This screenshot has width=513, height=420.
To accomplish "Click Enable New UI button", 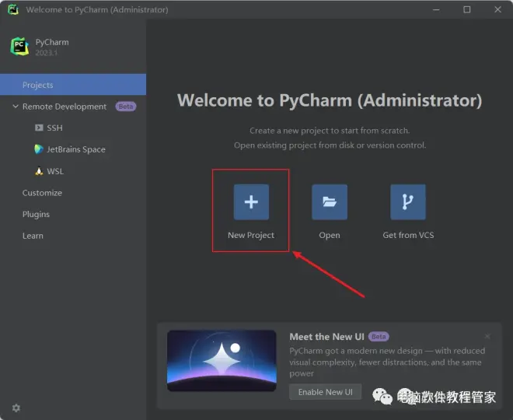I will [x=326, y=392].
